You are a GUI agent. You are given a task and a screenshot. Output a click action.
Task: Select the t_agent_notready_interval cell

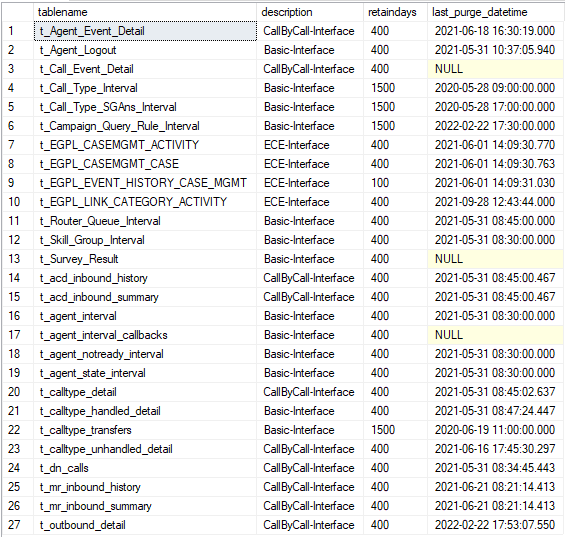point(145,354)
